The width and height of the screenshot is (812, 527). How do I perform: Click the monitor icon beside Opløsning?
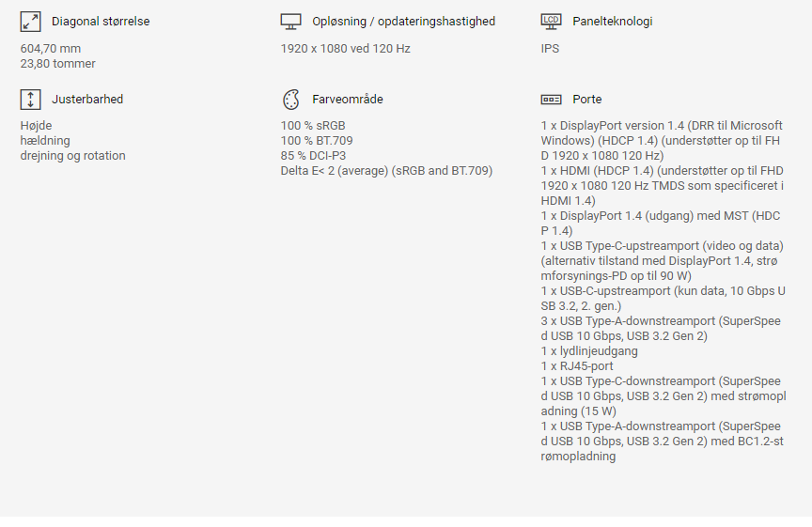(x=290, y=22)
